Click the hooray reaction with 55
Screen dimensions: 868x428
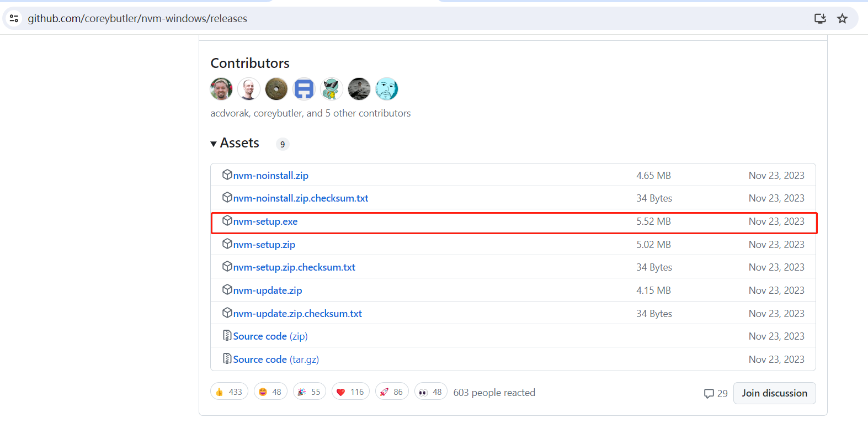click(310, 392)
